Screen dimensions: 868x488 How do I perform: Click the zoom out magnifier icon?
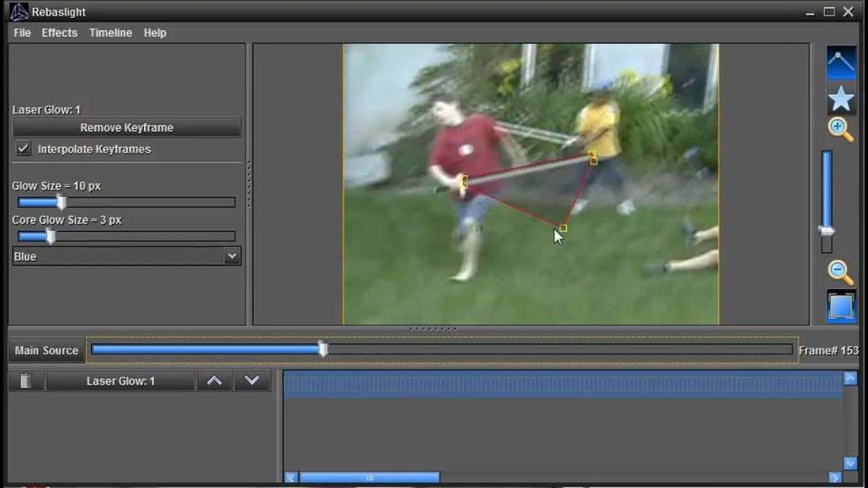click(840, 272)
